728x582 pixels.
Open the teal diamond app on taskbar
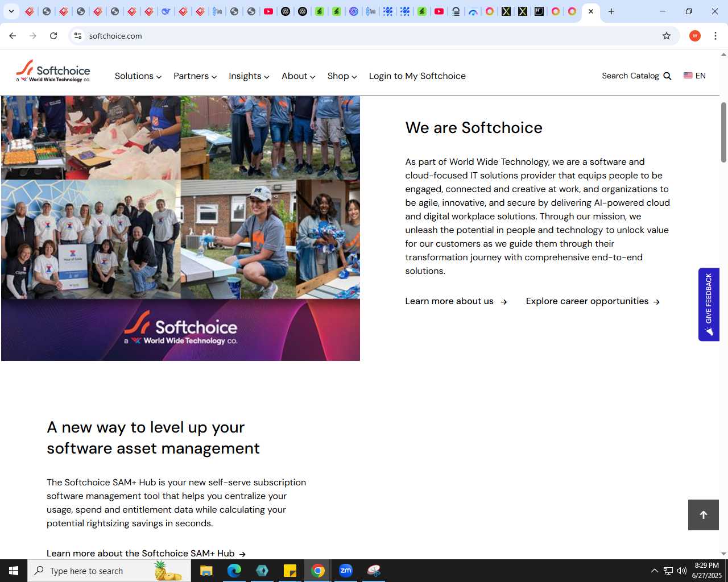pyautogui.click(x=262, y=571)
